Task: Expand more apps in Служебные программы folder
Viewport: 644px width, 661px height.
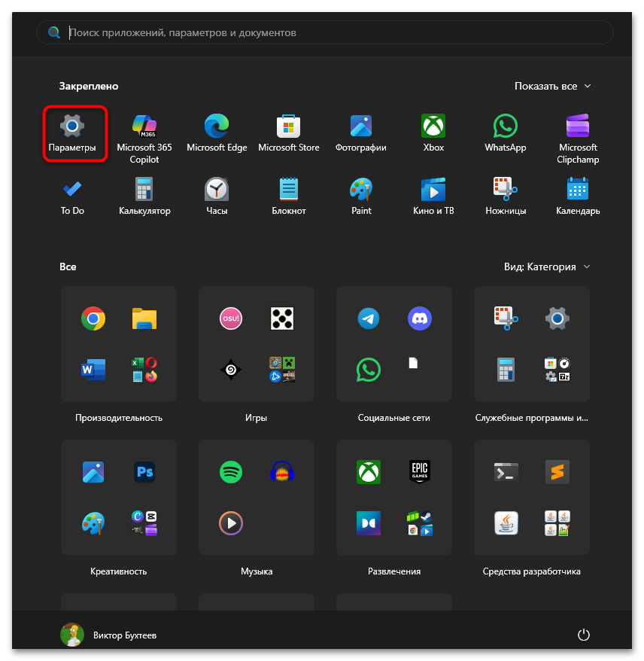Action: [557, 370]
